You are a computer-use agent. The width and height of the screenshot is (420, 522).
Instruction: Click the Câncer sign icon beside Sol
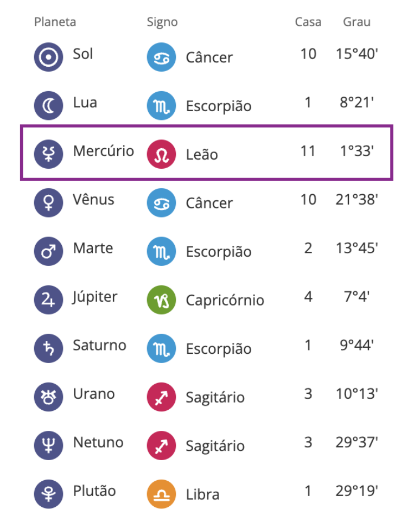pos(162,57)
